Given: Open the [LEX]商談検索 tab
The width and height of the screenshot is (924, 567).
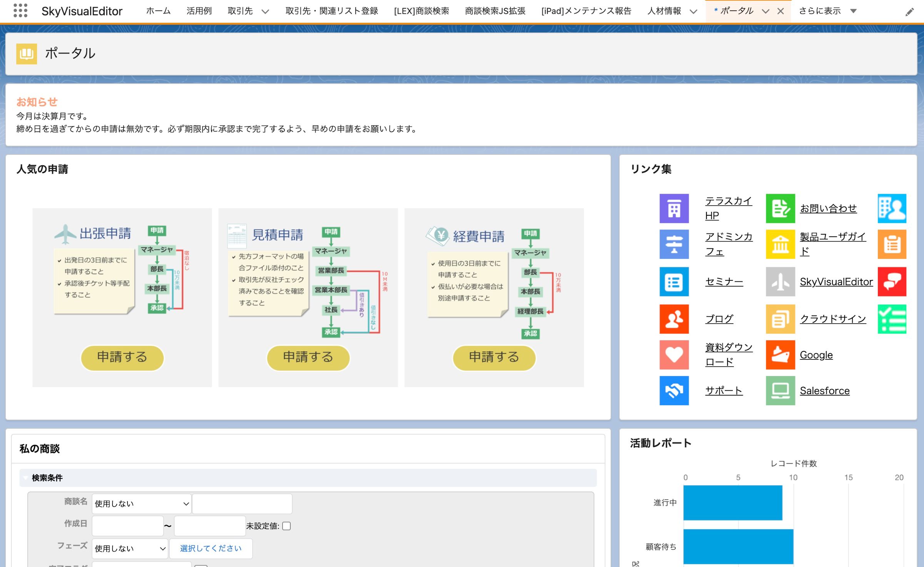Looking at the screenshot, I should click(x=421, y=11).
